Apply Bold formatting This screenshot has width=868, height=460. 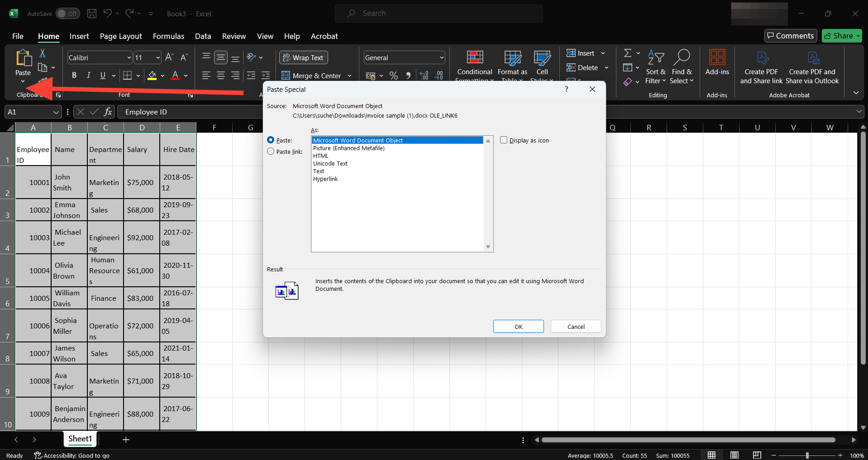tap(74, 76)
